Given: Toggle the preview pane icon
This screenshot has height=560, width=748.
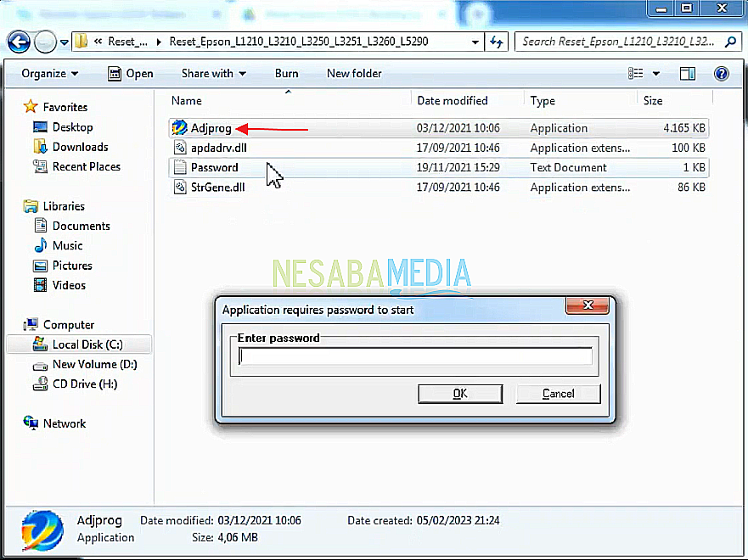Looking at the screenshot, I should (688, 74).
